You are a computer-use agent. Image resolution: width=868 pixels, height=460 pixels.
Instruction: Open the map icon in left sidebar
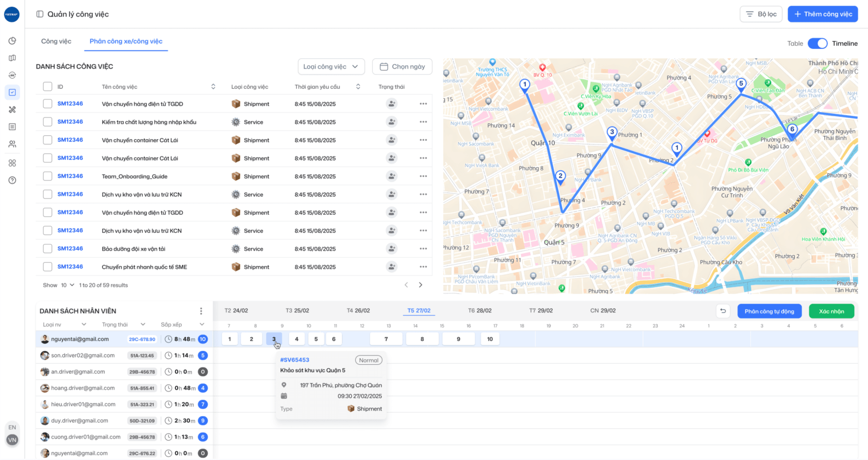(12, 58)
